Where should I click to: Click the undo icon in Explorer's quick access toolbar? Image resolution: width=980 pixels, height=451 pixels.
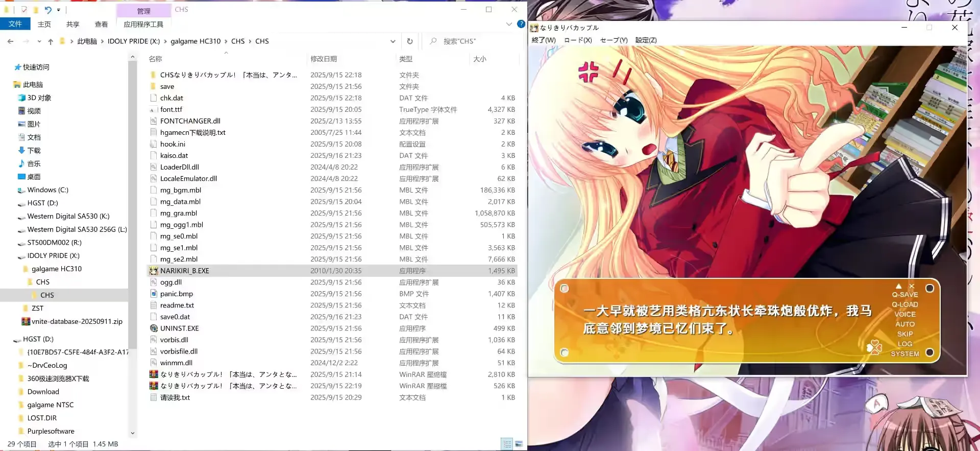click(x=47, y=9)
